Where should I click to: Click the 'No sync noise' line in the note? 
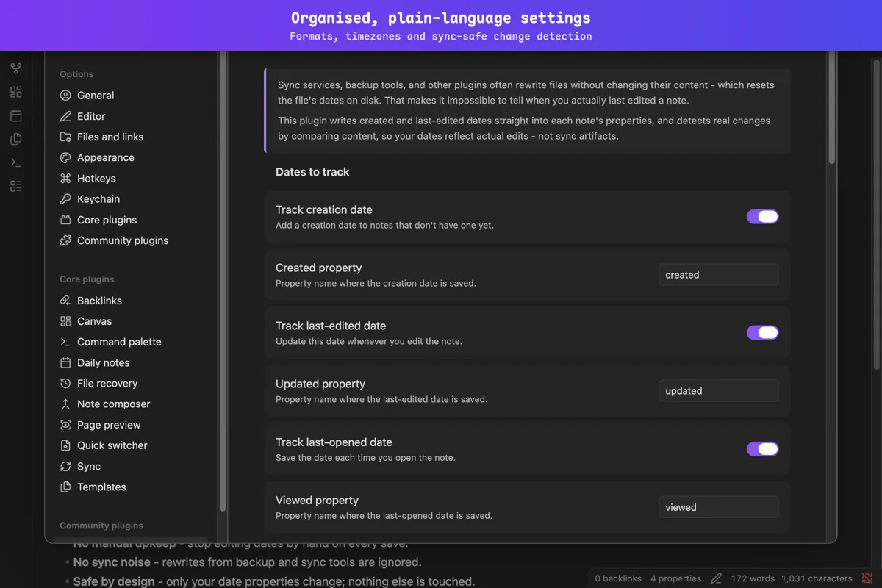248,562
